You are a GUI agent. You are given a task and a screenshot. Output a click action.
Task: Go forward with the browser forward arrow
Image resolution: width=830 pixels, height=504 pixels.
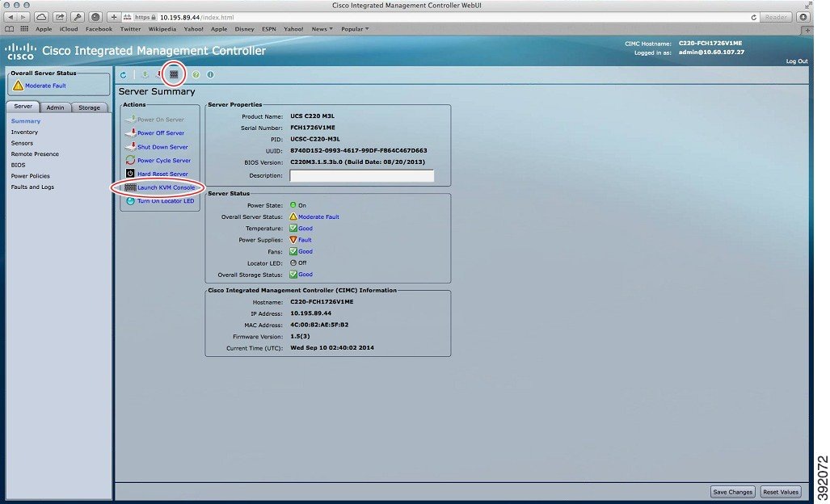click(23, 18)
